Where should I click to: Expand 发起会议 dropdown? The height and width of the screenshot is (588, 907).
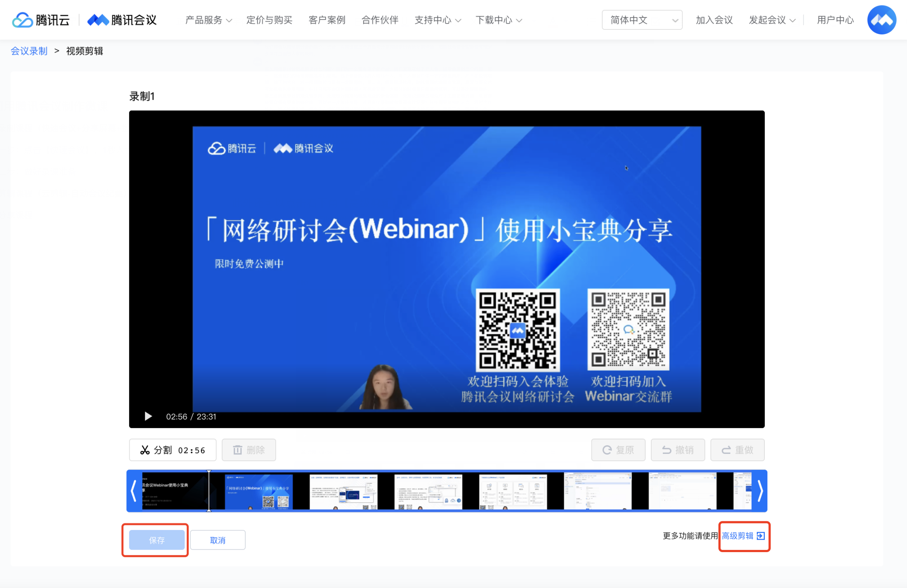point(772,20)
